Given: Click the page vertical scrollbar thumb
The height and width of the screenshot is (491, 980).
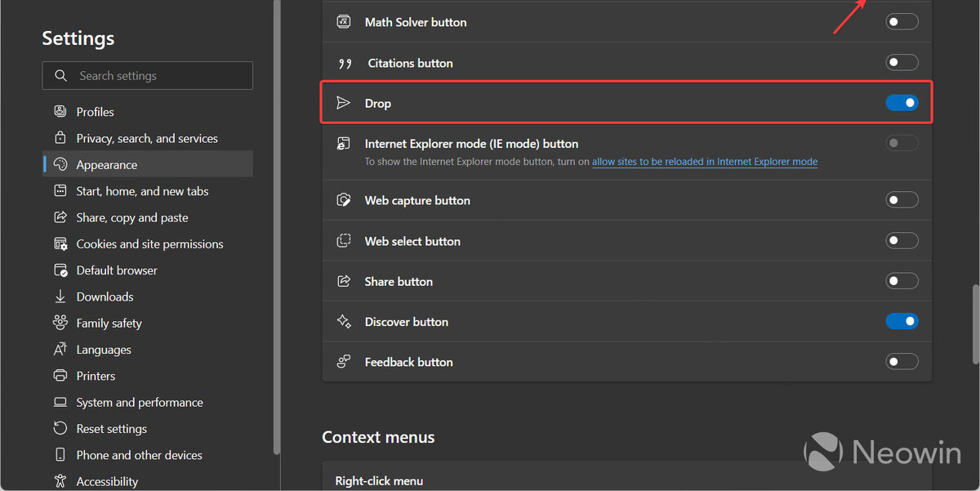Looking at the screenshot, I should point(974,324).
